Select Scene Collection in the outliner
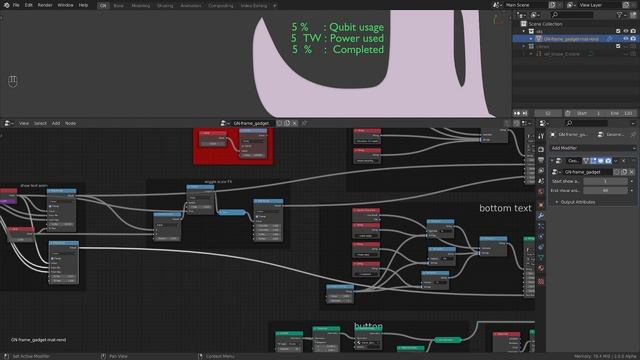Screen dimensions: 640x360 [x=545, y=24]
